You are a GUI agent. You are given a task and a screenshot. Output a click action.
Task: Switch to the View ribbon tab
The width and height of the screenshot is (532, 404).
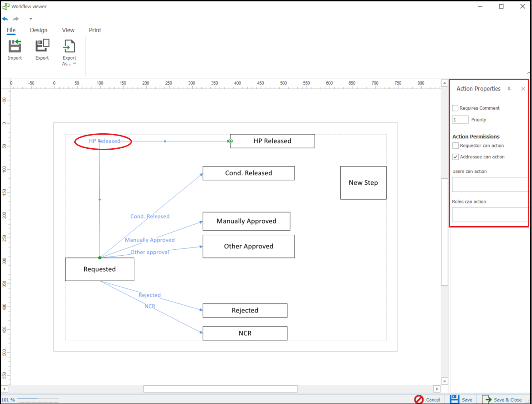(68, 30)
